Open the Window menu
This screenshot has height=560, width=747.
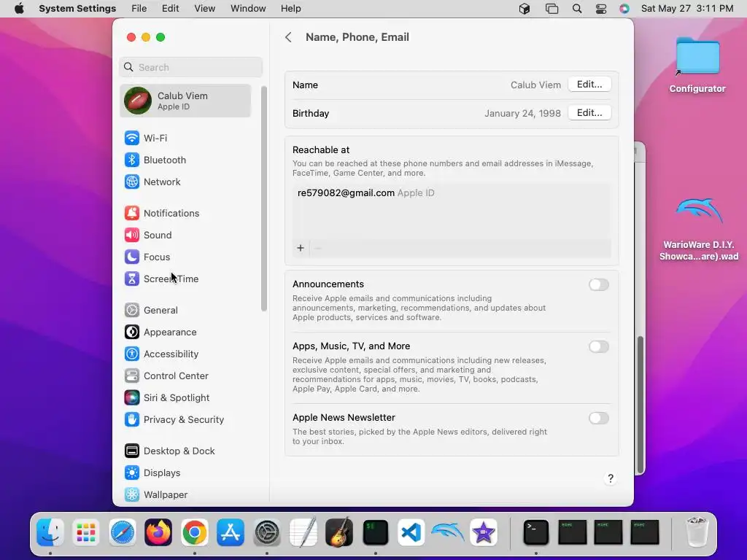point(248,9)
